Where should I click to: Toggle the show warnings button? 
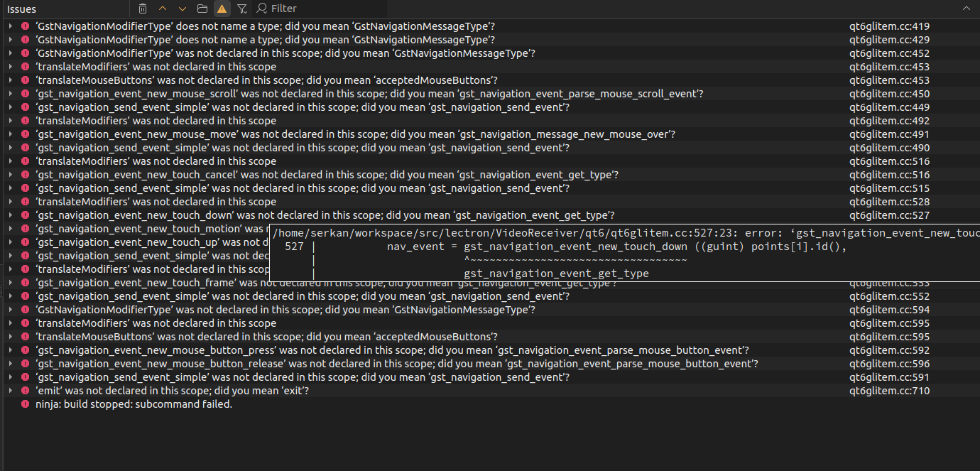(222, 9)
